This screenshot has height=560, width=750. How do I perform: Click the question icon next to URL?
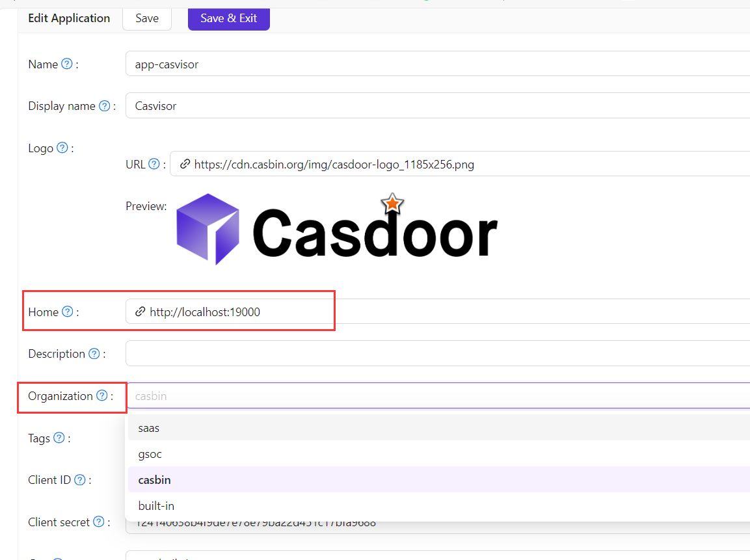pyautogui.click(x=154, y=164)
